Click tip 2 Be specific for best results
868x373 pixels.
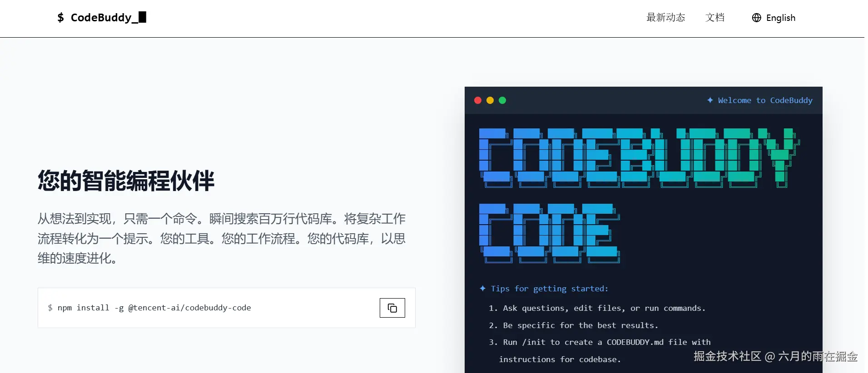click(573, 325)
